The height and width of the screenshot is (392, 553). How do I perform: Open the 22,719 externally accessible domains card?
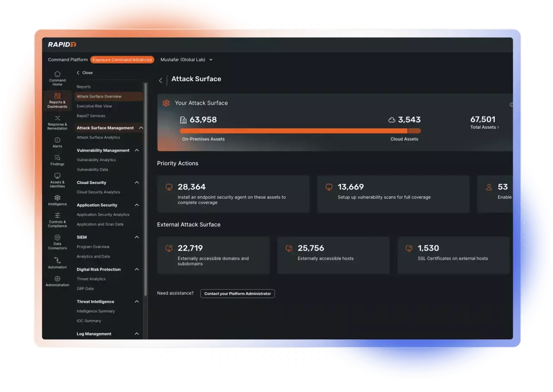[x=213, y=255]
